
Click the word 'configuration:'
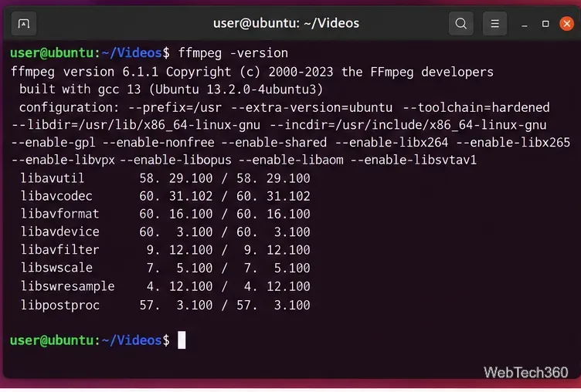(69, 107)
